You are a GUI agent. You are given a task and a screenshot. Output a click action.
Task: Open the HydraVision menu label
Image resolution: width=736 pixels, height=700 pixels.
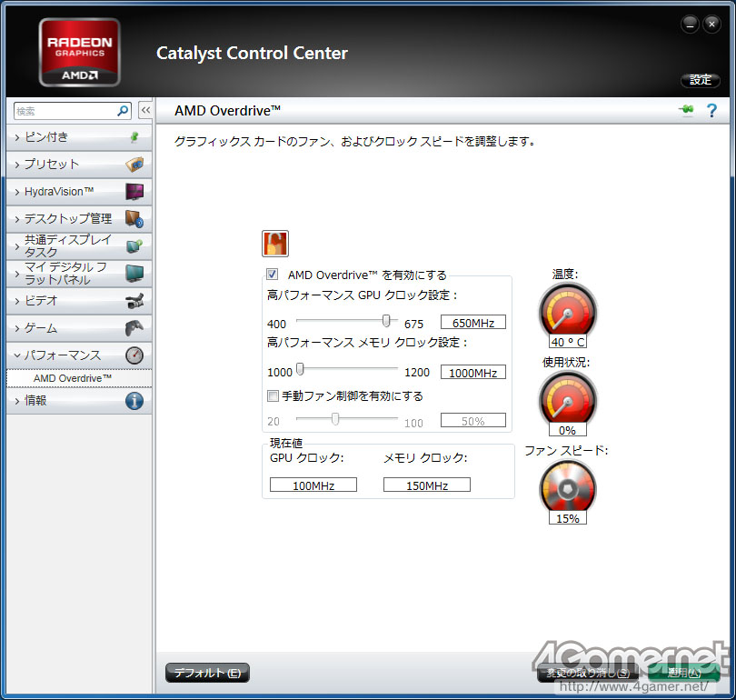click(x=59, y=192)
